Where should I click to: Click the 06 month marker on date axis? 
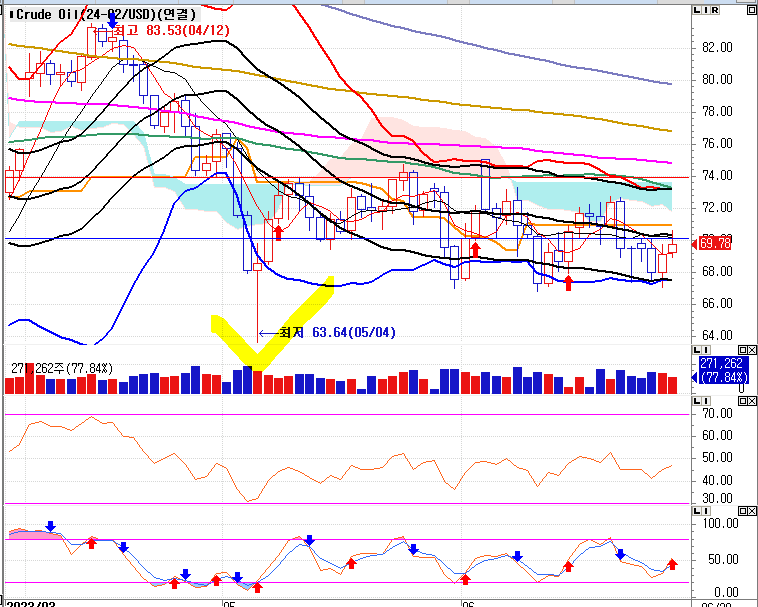(468, 604)
